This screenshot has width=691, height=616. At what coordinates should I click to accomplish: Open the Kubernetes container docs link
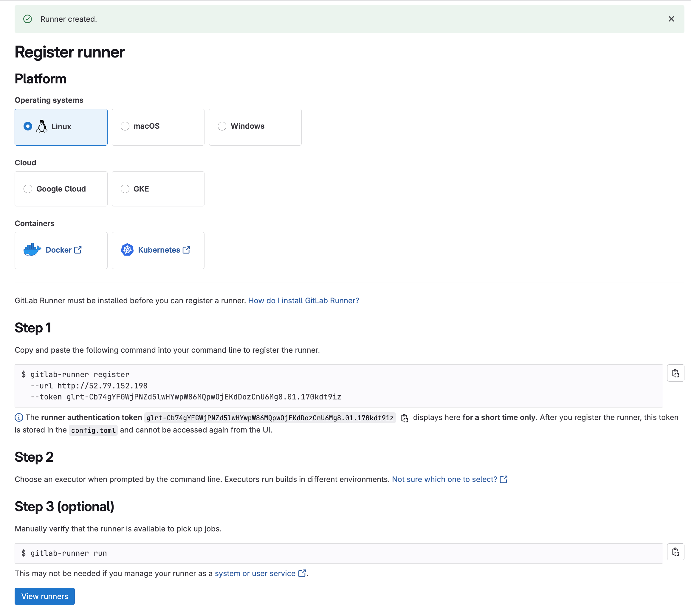click(164, 250)
